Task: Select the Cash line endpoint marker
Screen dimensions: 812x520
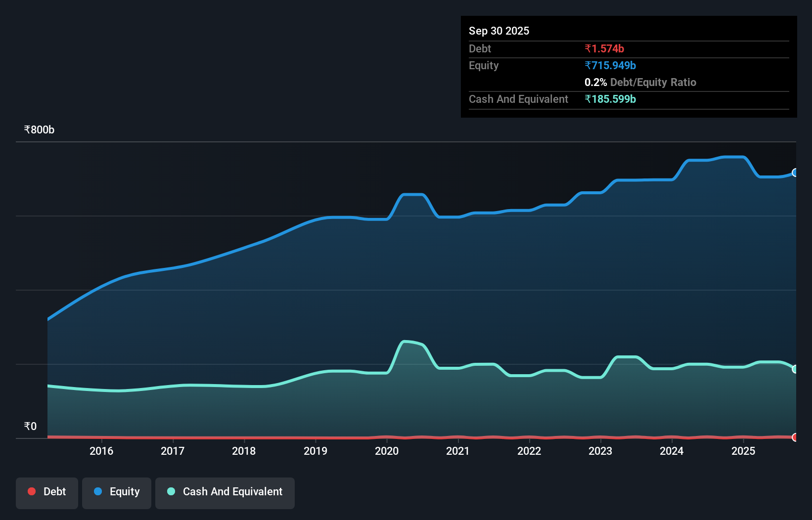Action: click(x=795, y=369)
